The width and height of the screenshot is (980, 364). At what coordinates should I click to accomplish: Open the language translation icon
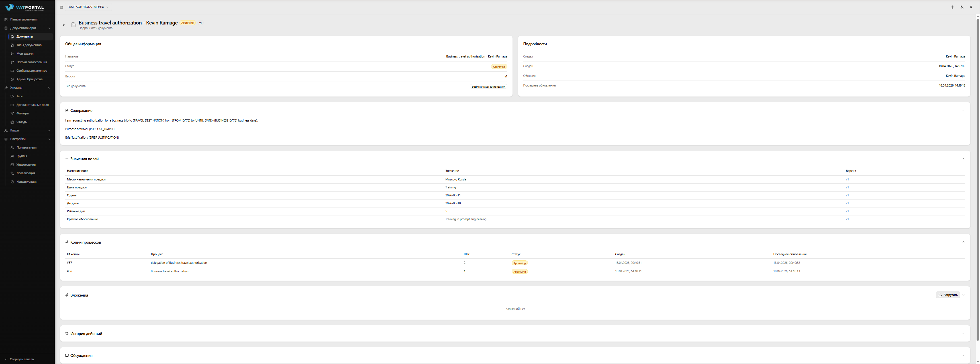[x=961, y=7]
